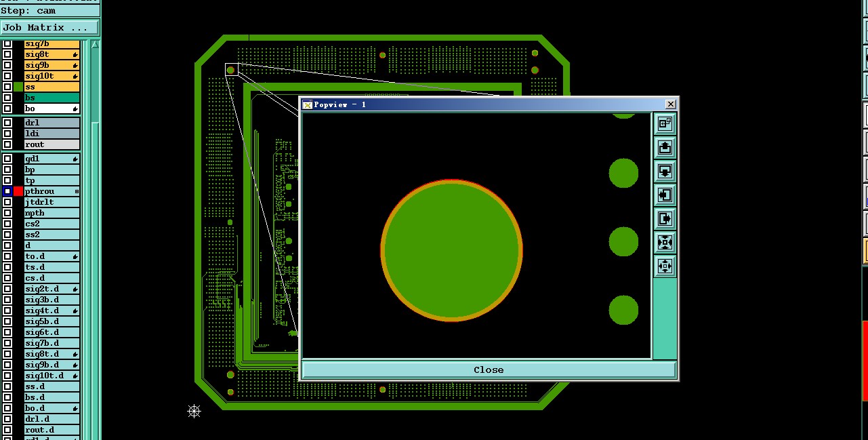Close the Popview window using X button

coord(670,104)
